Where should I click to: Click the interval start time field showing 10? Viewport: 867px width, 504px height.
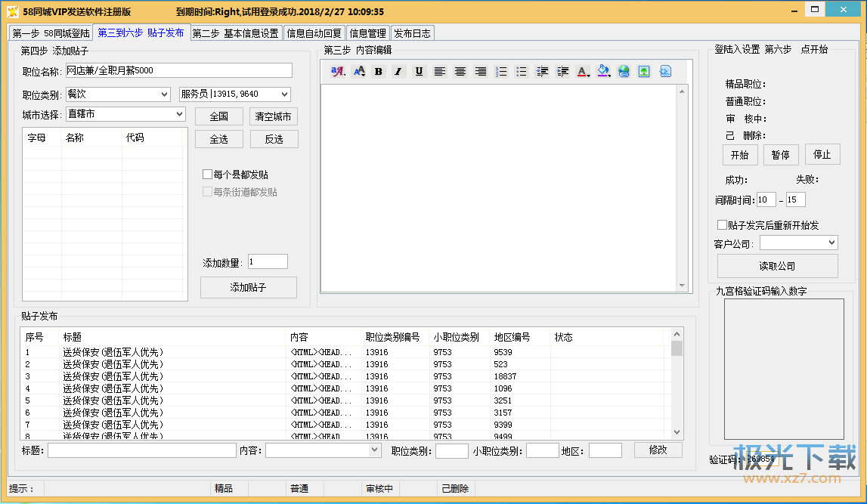766,199
